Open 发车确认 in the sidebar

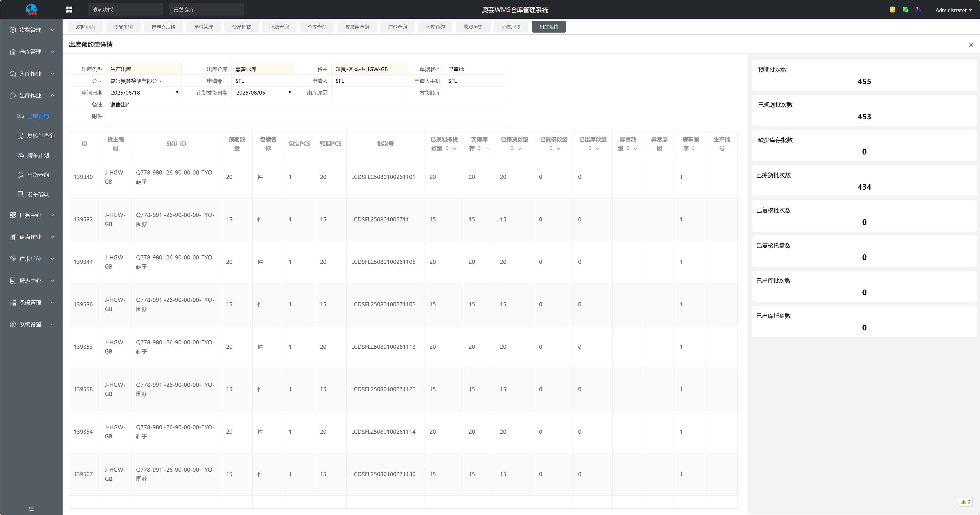click(x=38, y=194)
